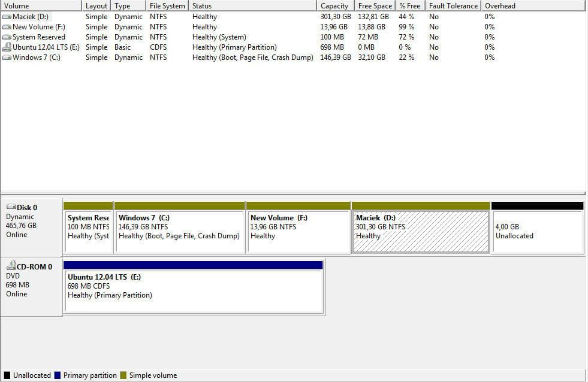Viewport: 588px width, 382px height.
Task: Click the drive icon beside Maciek (D:)
Action: 7,17
